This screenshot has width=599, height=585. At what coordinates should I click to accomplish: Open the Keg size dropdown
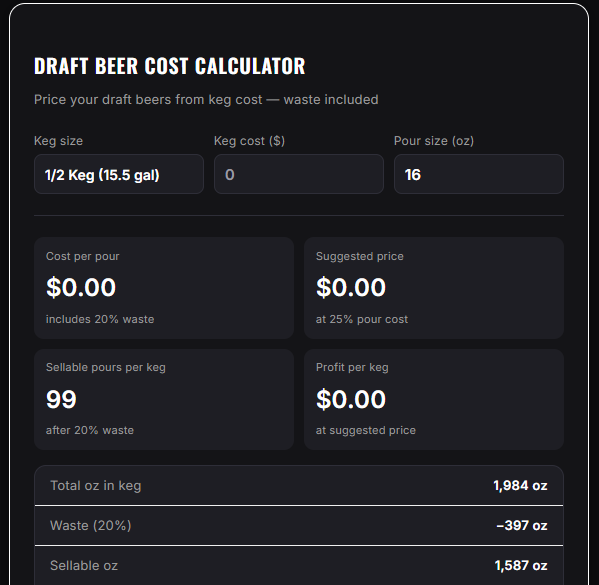click(x=119, y=174)
